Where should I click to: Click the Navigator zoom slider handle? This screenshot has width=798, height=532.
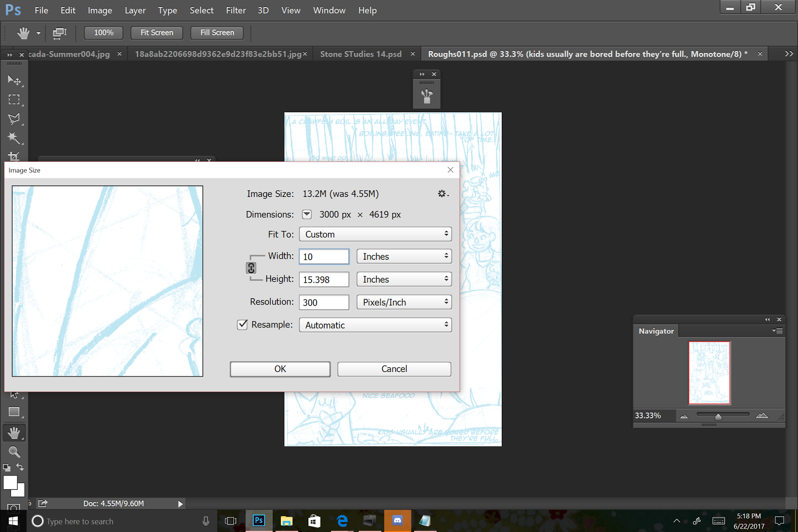(718, 416)
